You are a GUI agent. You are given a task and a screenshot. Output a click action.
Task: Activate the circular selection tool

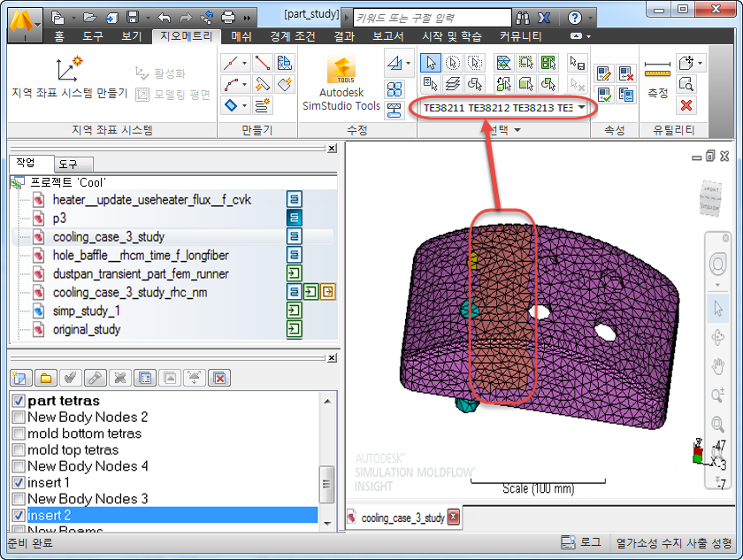453,63
